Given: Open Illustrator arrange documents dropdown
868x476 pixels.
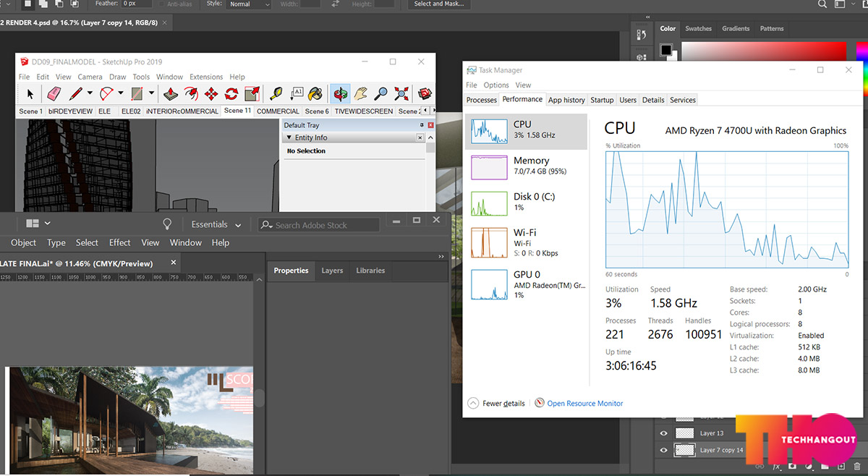Looking at the screenshot, I should pyautogui.click(x=38, y=224).
